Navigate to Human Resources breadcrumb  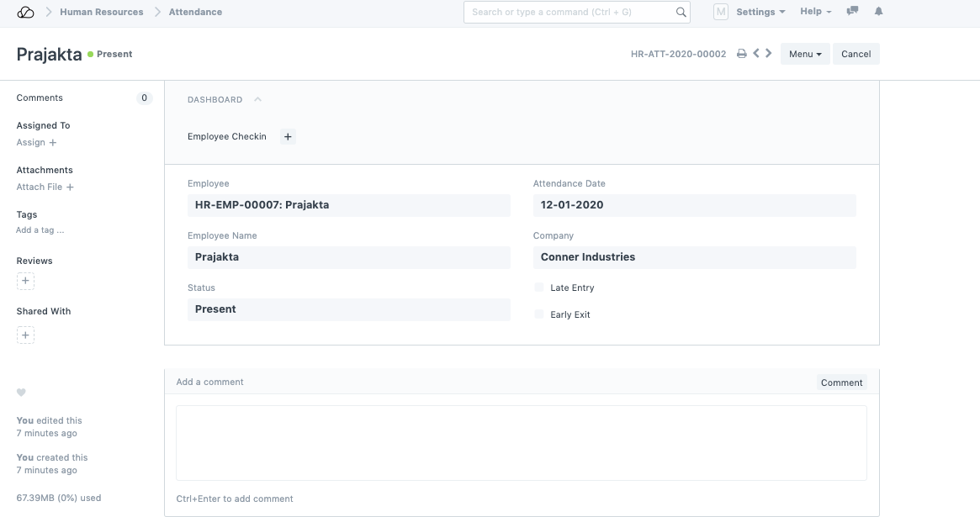tap(102, 13)
